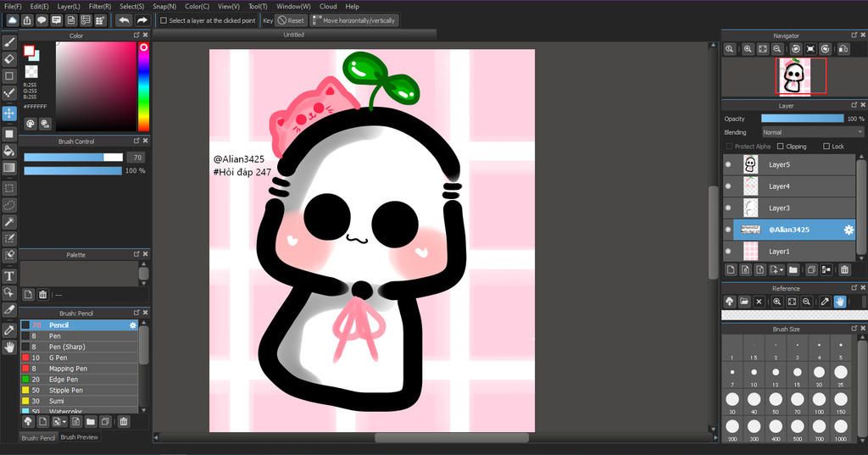Screen dimensions: 868x455
Task: Duplicate layer icon in Layer panel
Action: point(811,270)
